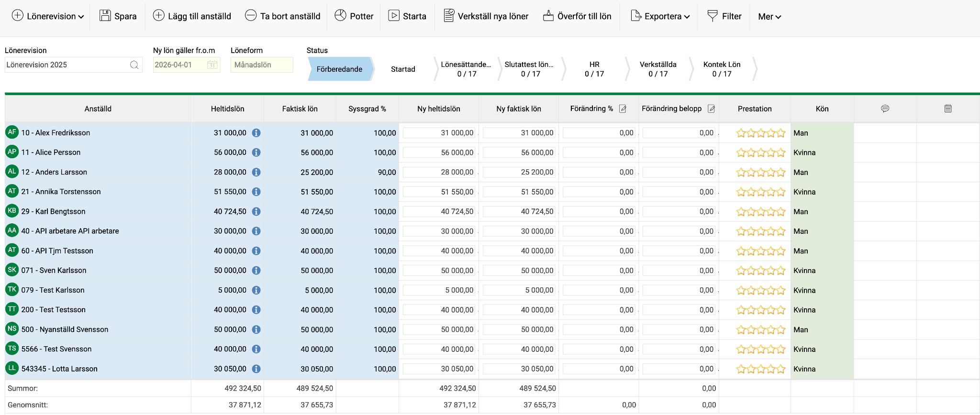980x415 pixels.
Task: Click search icon in Lönerevision field
Action: point(134,65)
